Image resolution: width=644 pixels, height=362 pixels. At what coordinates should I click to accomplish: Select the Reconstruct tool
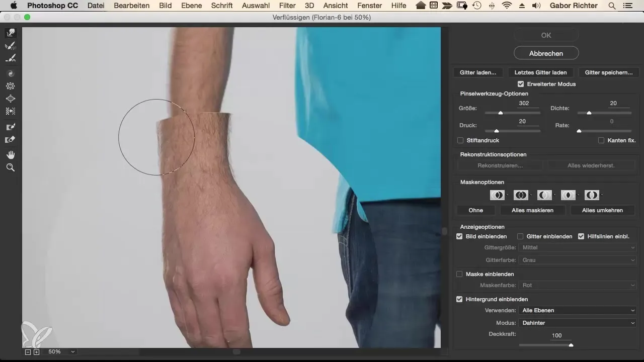tap(11, 46)
